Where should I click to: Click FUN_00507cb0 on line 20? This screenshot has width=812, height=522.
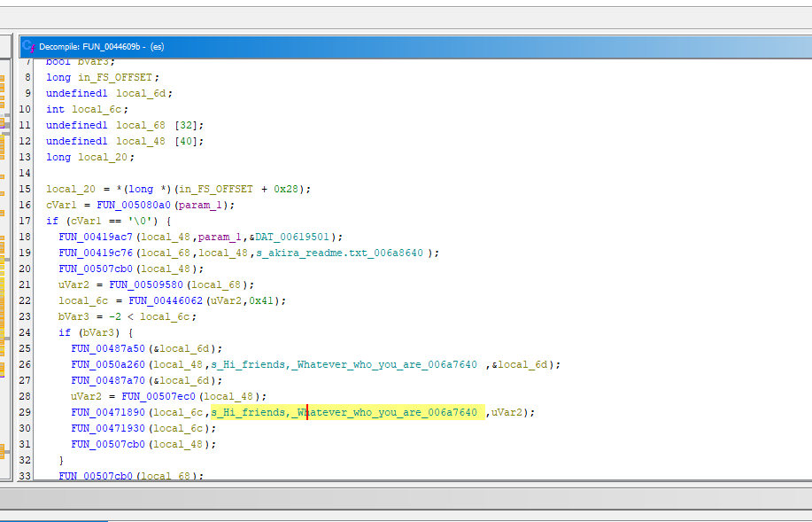click(x=96, y=269)
